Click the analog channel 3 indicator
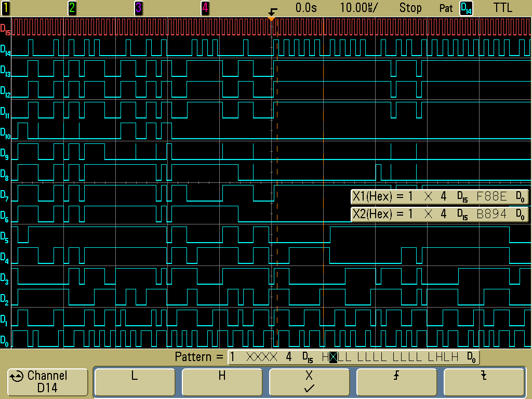532x399 pixels. click(x=138, y=8)
